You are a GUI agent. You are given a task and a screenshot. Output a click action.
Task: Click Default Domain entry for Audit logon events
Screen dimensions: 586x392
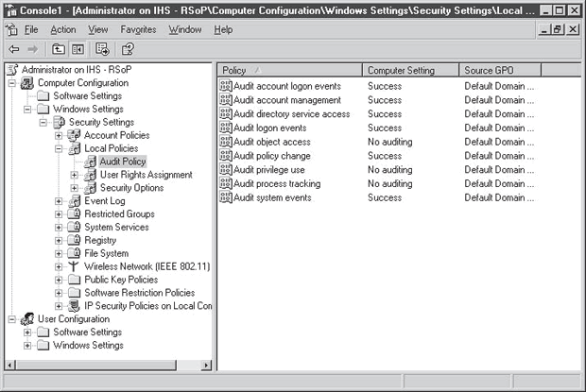(x=499, y=128)
